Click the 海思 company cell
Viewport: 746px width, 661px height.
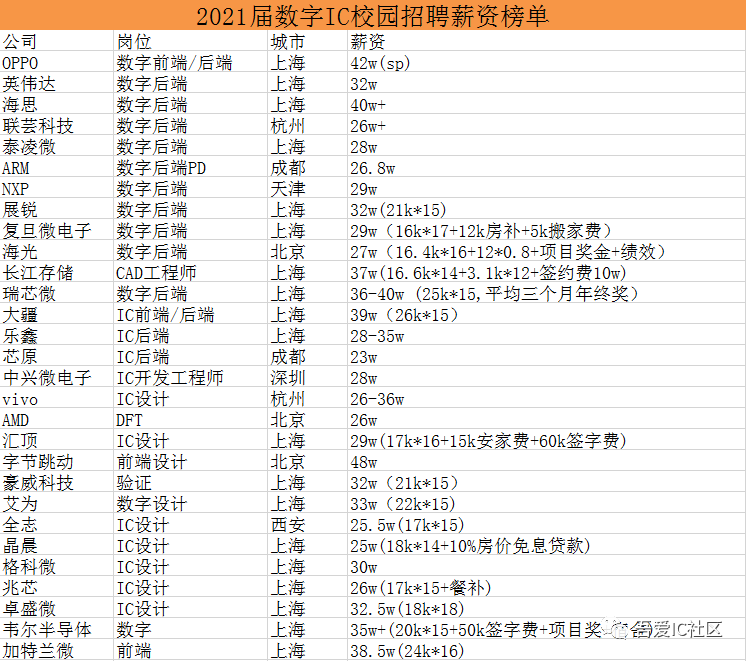click(x=57, y=104)
